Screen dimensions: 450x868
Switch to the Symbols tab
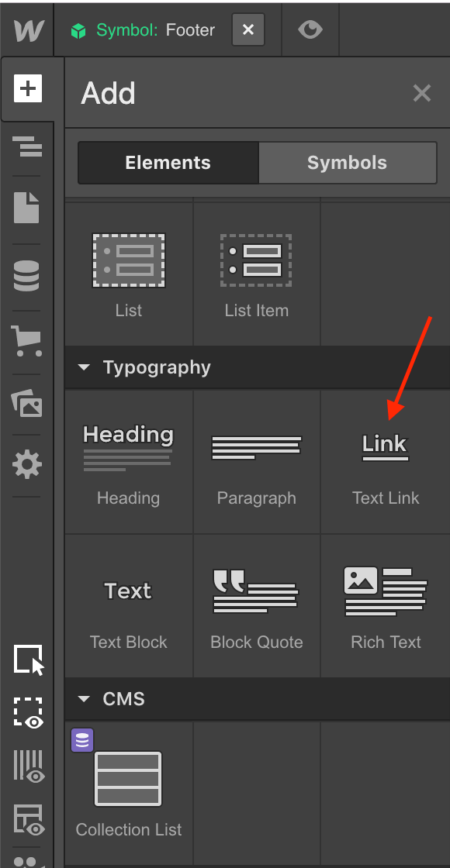click(347, 163)
